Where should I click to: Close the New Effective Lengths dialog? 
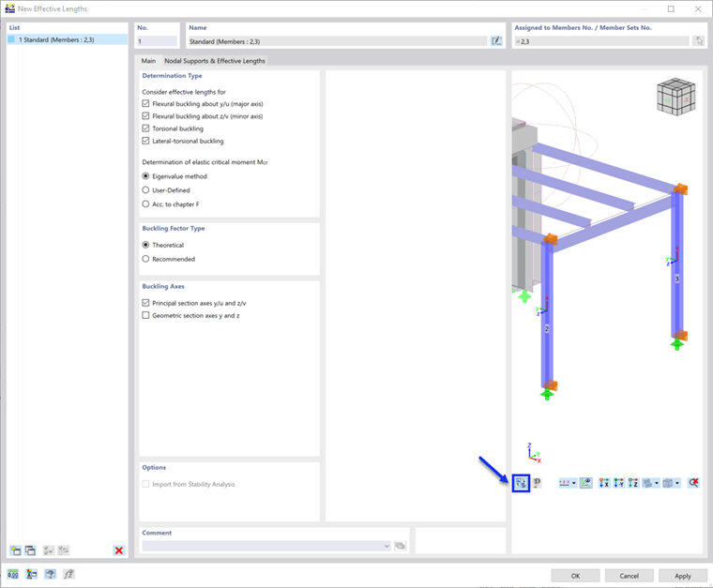698,8
